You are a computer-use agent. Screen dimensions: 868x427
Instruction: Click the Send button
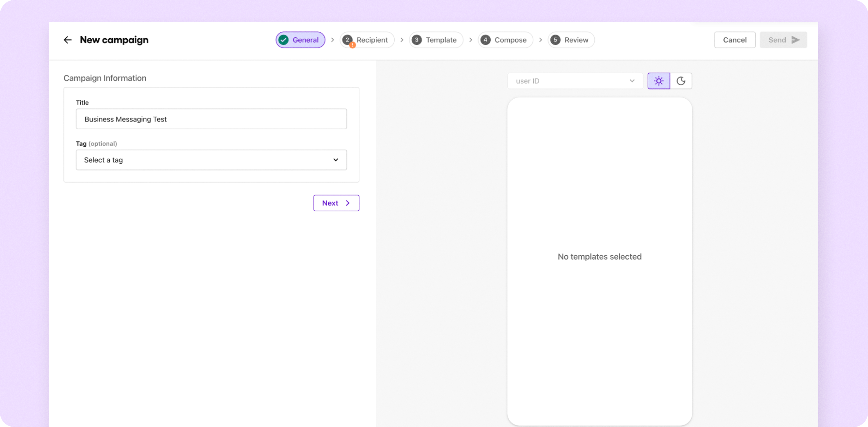point(783,40)
